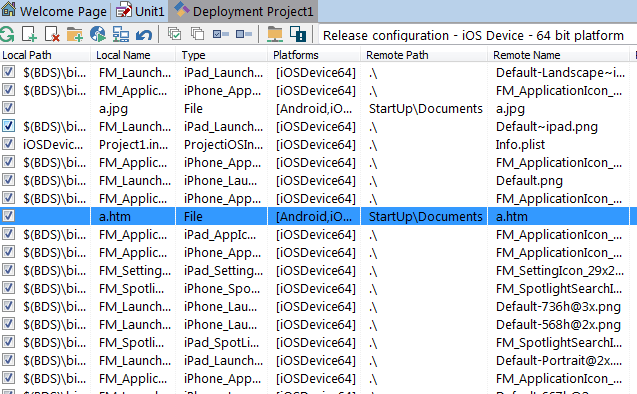Click the Uncheck Selected icon
Screen dimensions: 637x394
point(244,34)
